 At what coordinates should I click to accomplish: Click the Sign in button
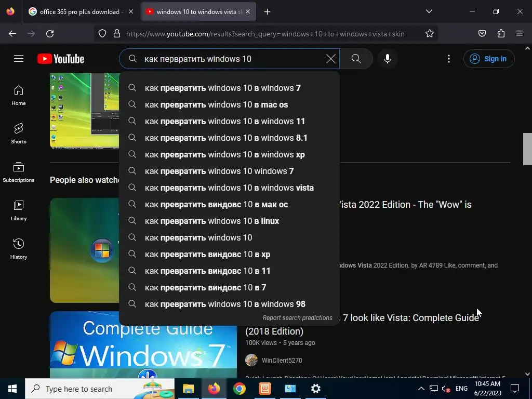[489, 59]
